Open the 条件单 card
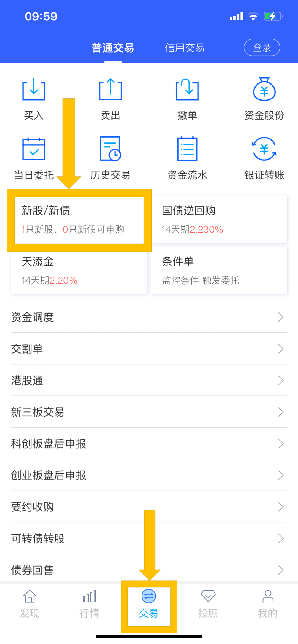 pyautogui.click(x=219, y=270)
